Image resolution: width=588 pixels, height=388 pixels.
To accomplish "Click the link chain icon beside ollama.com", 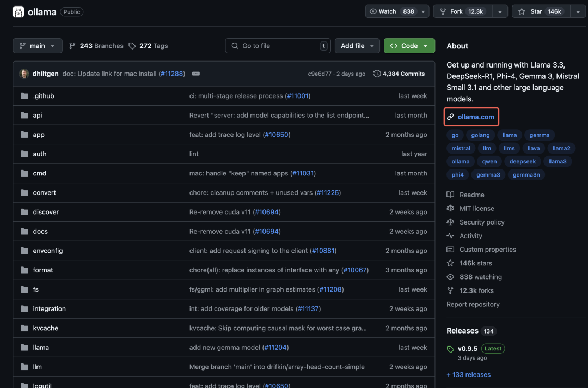I will [450, 117].
